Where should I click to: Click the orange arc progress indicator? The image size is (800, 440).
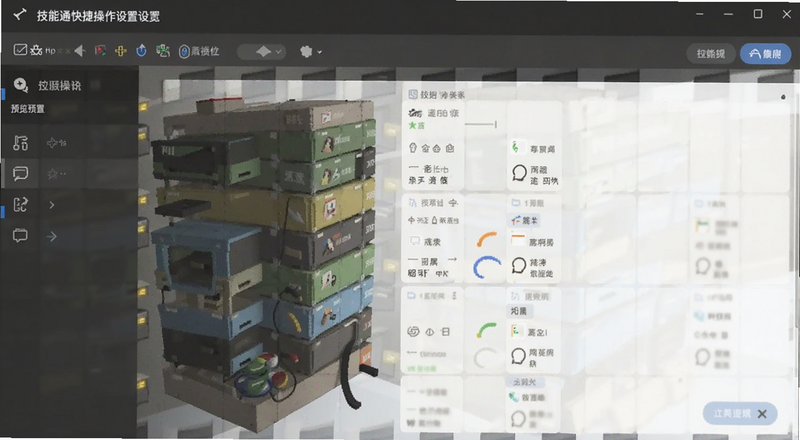(x=486, y=239)
